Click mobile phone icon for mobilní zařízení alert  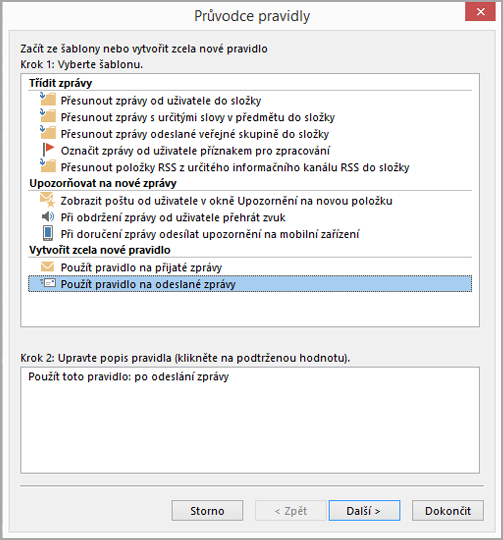coord(48,233)
